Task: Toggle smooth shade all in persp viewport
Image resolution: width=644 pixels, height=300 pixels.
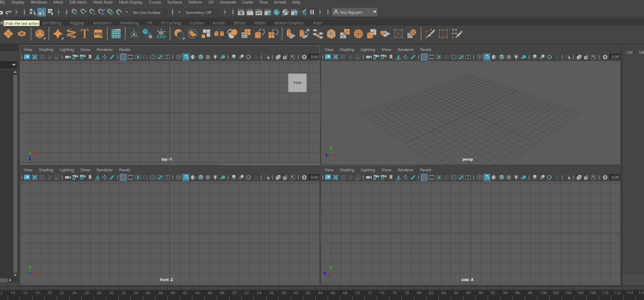Action: point(487,57)
